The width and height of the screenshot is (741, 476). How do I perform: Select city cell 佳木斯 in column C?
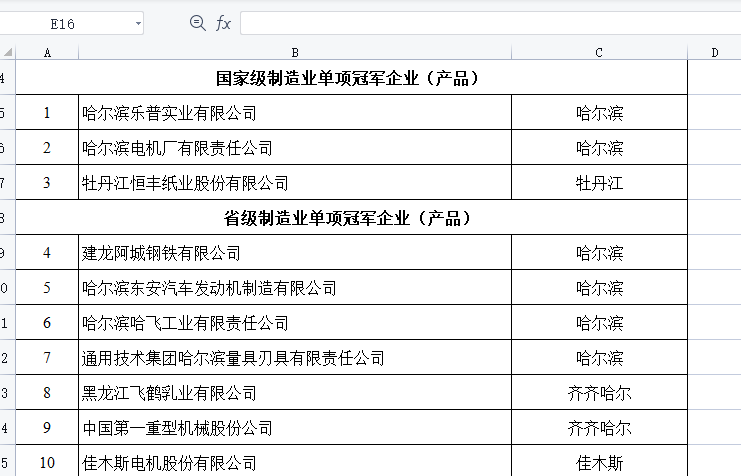[x=599, y=461]
